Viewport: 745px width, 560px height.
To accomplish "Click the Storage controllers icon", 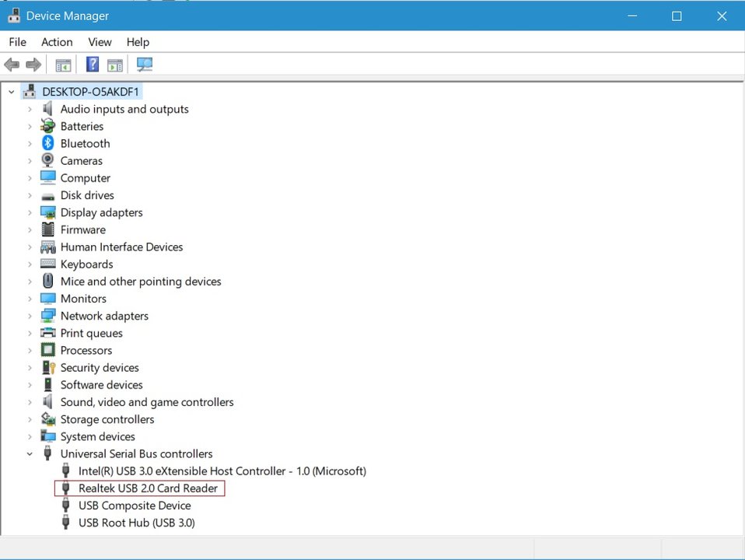I will [47, 418].
